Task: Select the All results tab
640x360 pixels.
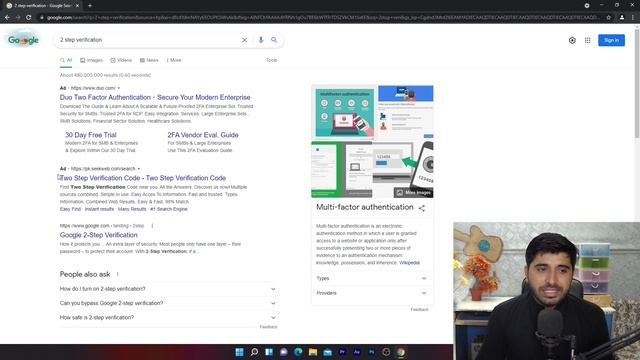Action: (x=66, y=60)
